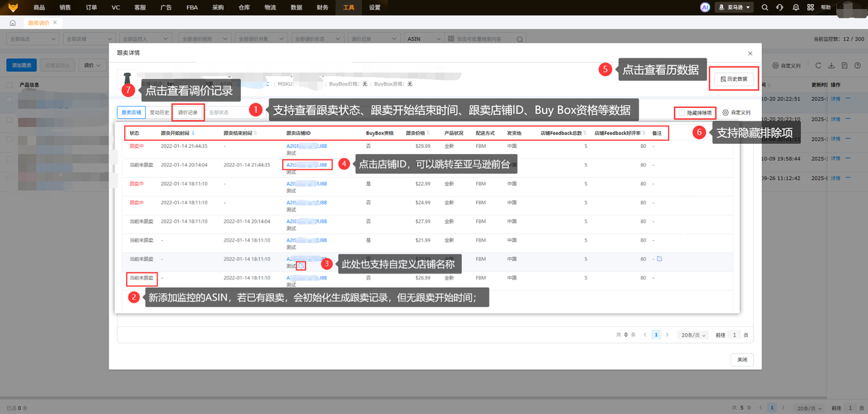The image size is (868, 414).
Task: Click the 自定义列 button in background toolbar
Action: coord(787,65)
